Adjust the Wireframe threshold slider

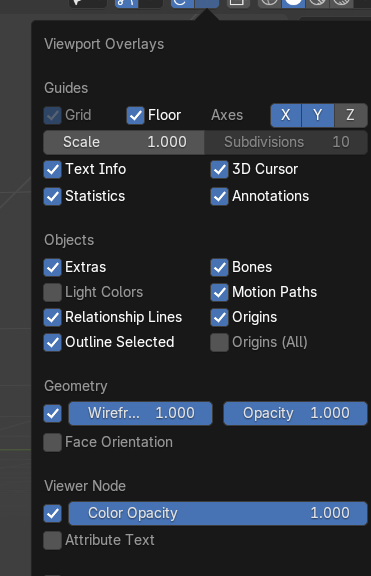(x=140, y=413)
